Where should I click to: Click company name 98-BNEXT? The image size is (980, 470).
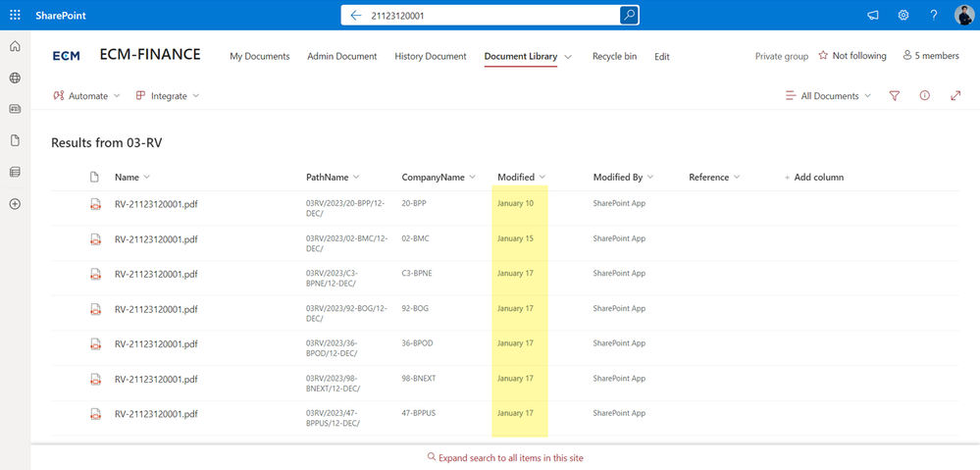(419, 378)
